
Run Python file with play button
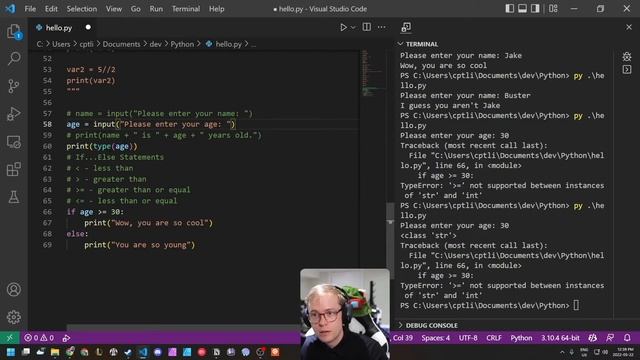[x=343, y=27]
